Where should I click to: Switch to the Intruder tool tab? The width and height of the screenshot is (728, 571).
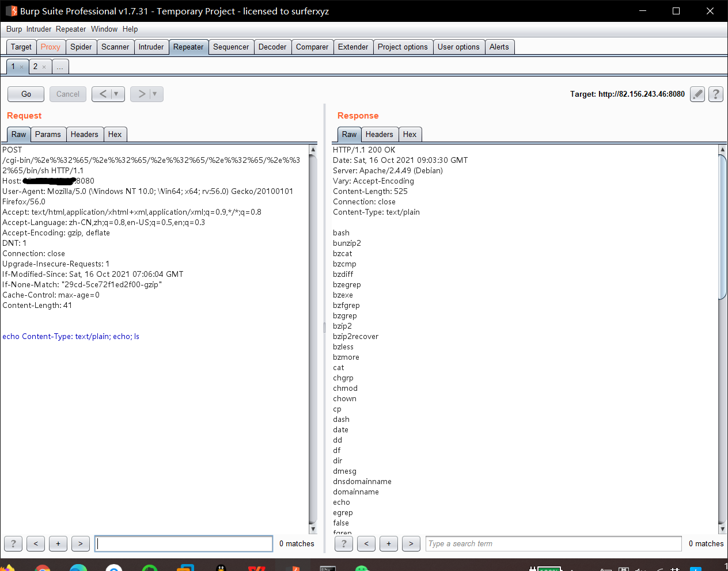[x=151, y=47]
